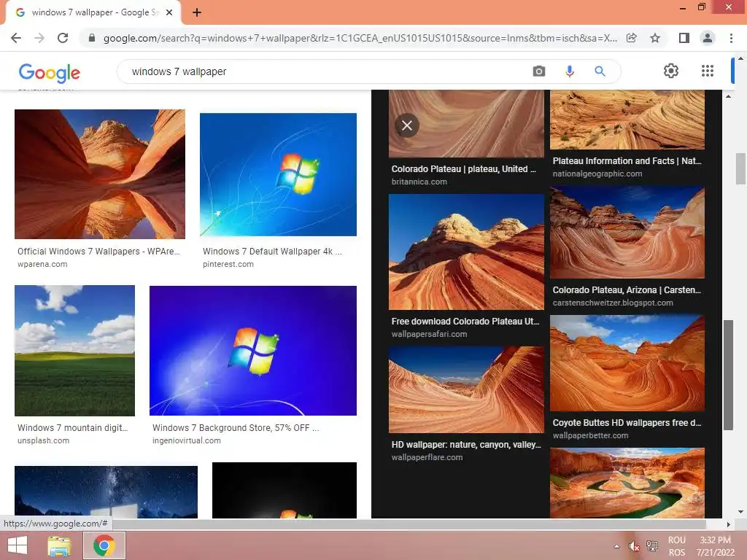
Task: Search by image camera icon
Action: [x=539, y=71]
